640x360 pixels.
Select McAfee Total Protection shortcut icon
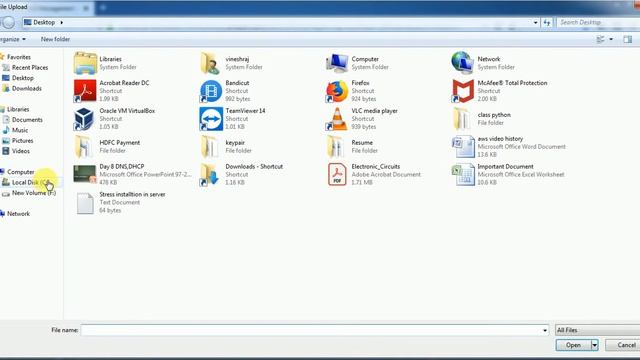tap(463, 91)
